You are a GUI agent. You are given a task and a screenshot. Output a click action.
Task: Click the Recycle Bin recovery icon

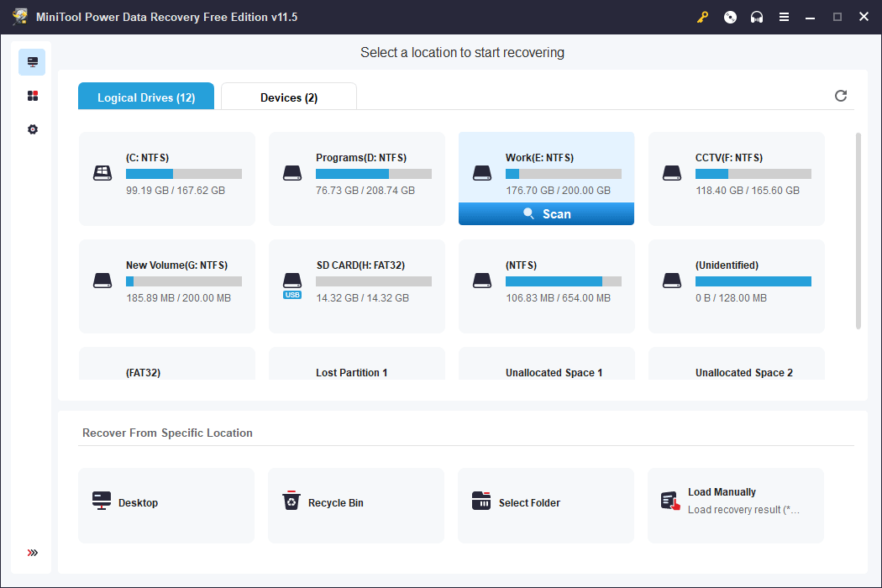coord(291,500)
